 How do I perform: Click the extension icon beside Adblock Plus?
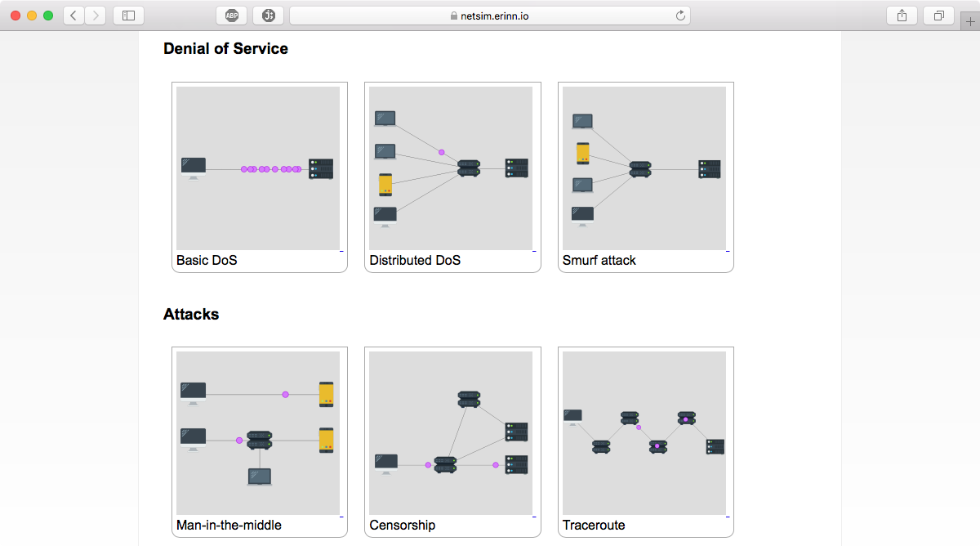[x=269, y=16]
